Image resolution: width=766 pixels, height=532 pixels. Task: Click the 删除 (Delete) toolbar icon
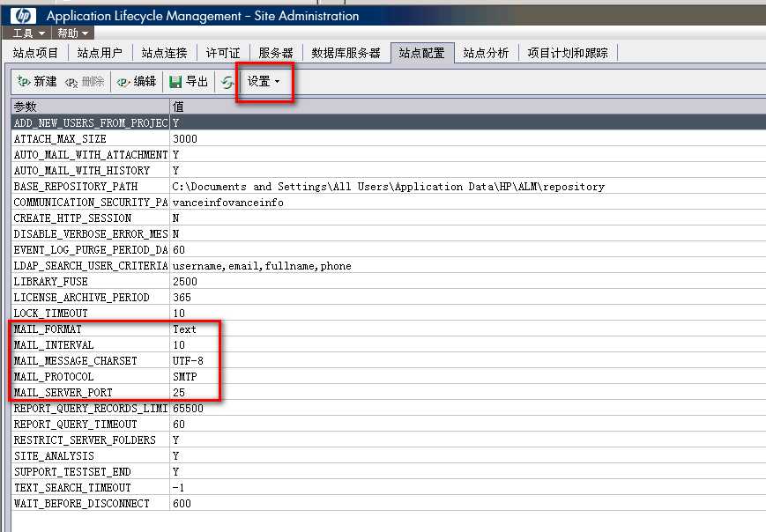71,82
